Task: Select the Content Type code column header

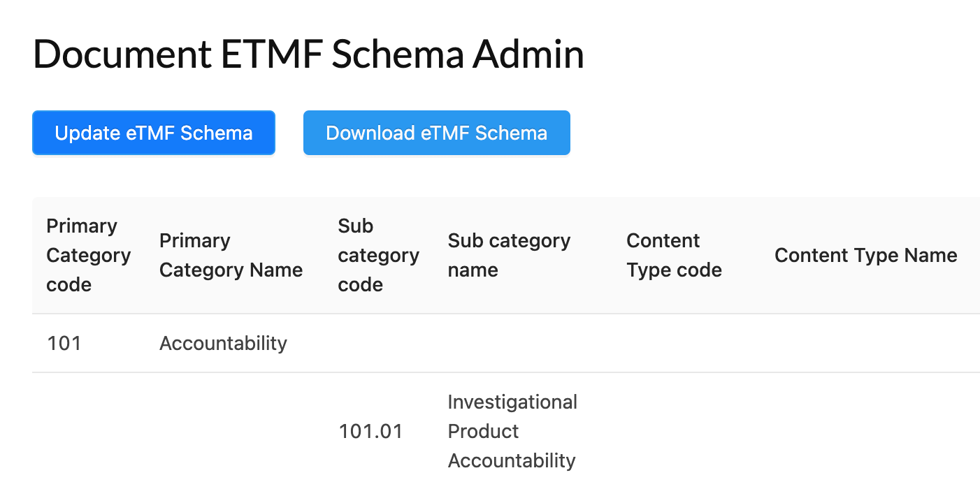Action: [x=674, y=256]
